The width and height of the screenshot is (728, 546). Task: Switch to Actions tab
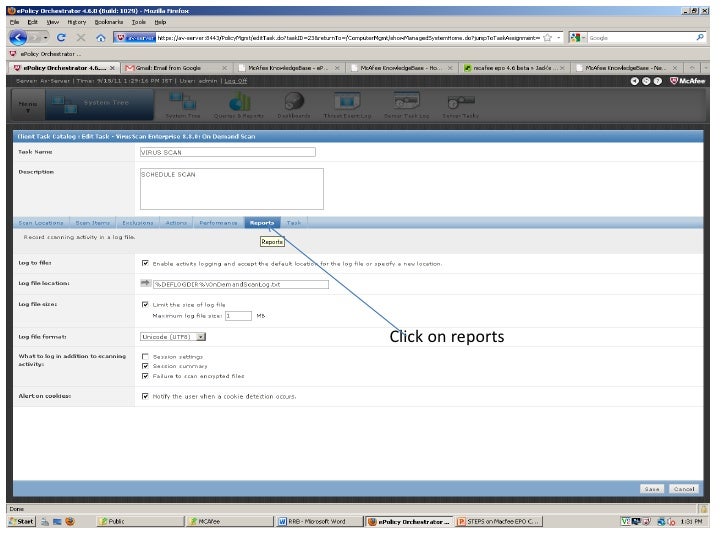(176, 223)
